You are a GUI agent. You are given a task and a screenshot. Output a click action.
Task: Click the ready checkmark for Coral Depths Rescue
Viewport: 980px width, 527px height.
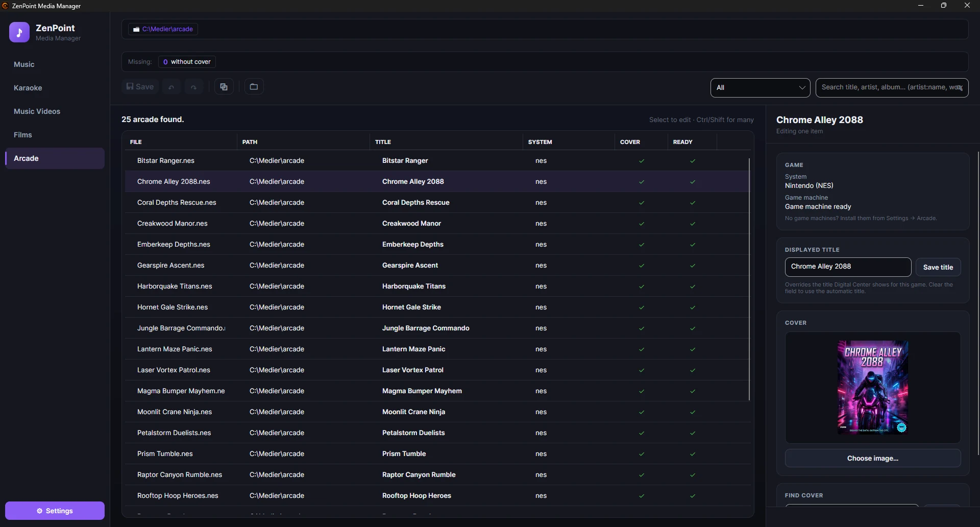tap(693, 203)
